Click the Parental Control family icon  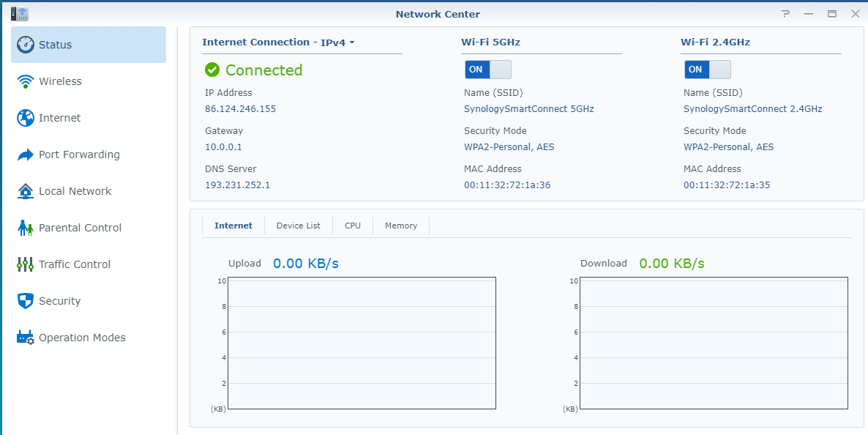coord(26,228)
